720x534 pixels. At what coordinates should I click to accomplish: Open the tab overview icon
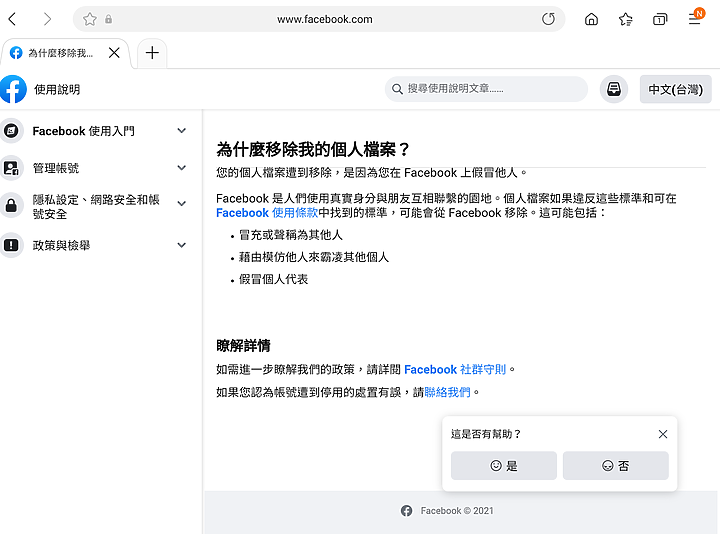click(660, 19)
